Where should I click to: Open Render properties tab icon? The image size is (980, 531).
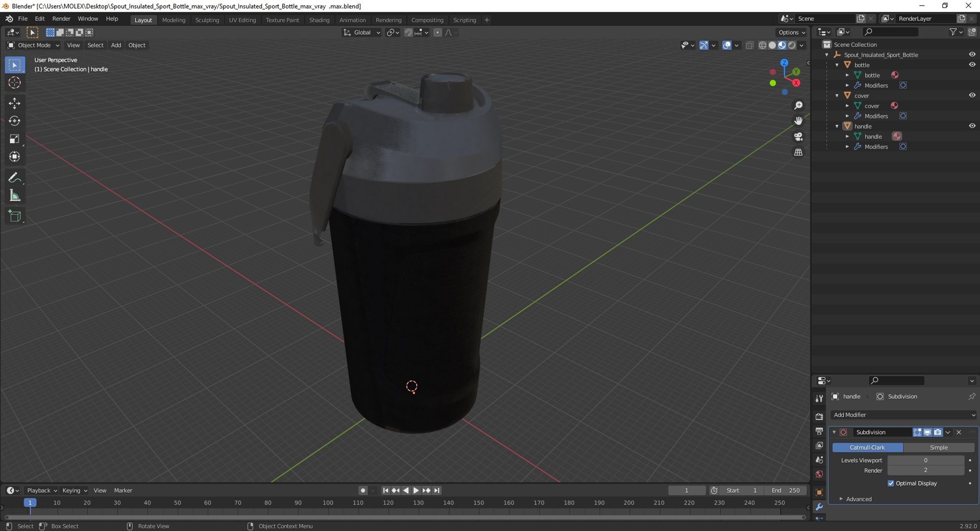click(819, 417)
